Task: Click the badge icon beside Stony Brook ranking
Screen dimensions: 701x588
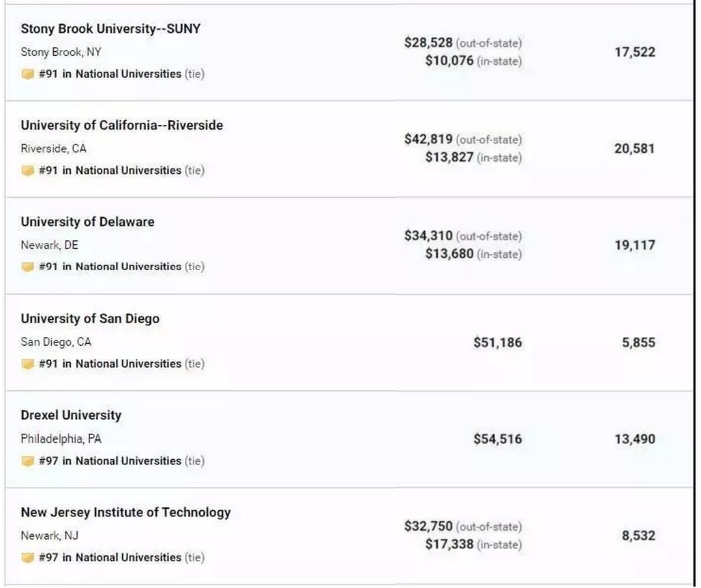Action: click(27, 74)
